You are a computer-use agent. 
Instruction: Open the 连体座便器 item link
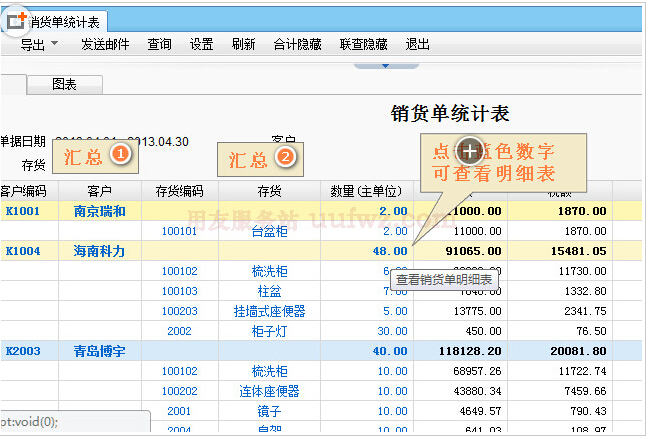pyautogui.click(x=269, y=391)
